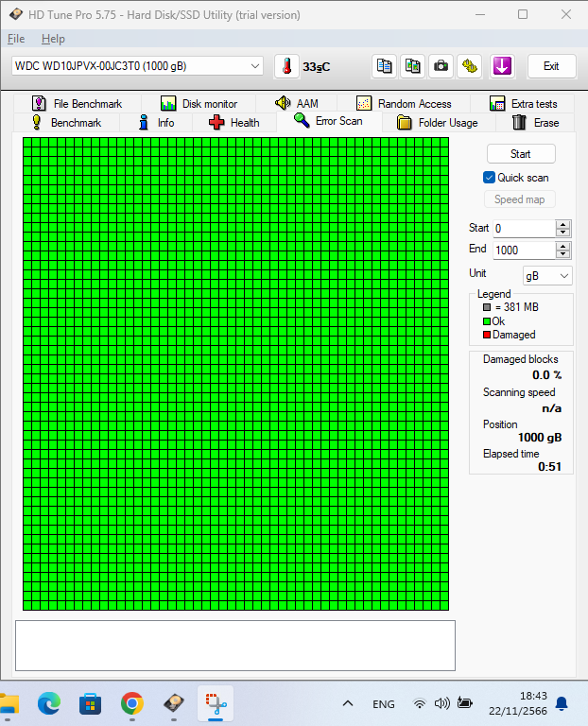This screenshot has height=726, width=588.
Task: Open the AAM tab
Action: tap(296, 104)
